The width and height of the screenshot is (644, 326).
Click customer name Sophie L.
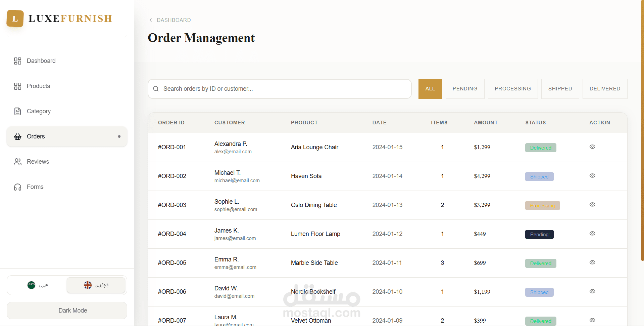[227, 202]
